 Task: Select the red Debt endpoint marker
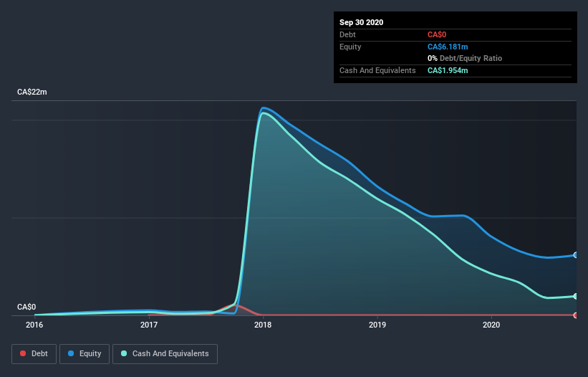[x=576, y=315]
